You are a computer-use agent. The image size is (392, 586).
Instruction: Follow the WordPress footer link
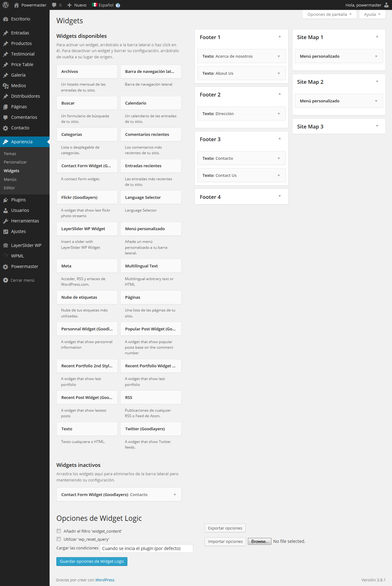point(105,580)
